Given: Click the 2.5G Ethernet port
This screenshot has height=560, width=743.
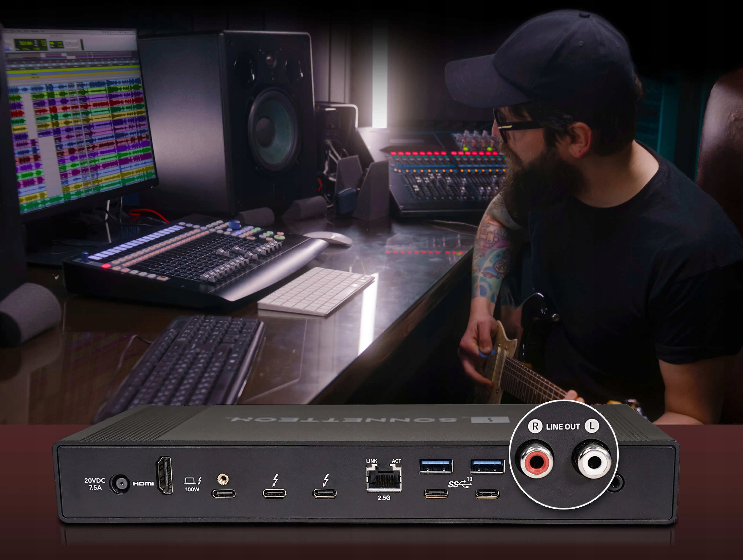Looking at the screenshot, I should click(384, 479).
